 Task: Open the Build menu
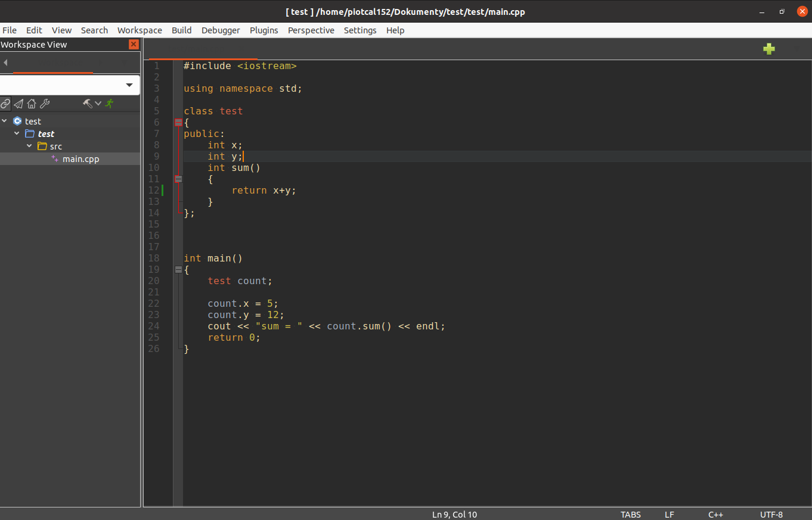pos(182,30)
